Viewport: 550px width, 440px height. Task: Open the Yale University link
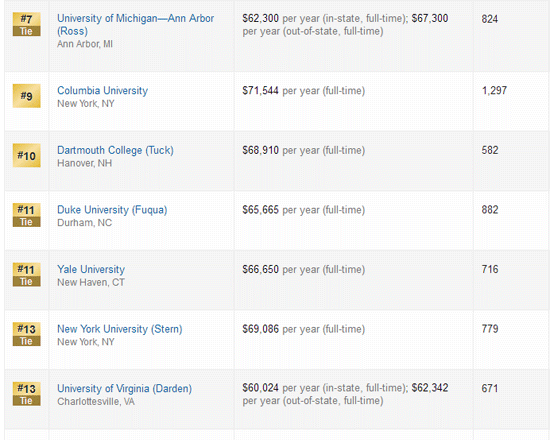[91, 269]
